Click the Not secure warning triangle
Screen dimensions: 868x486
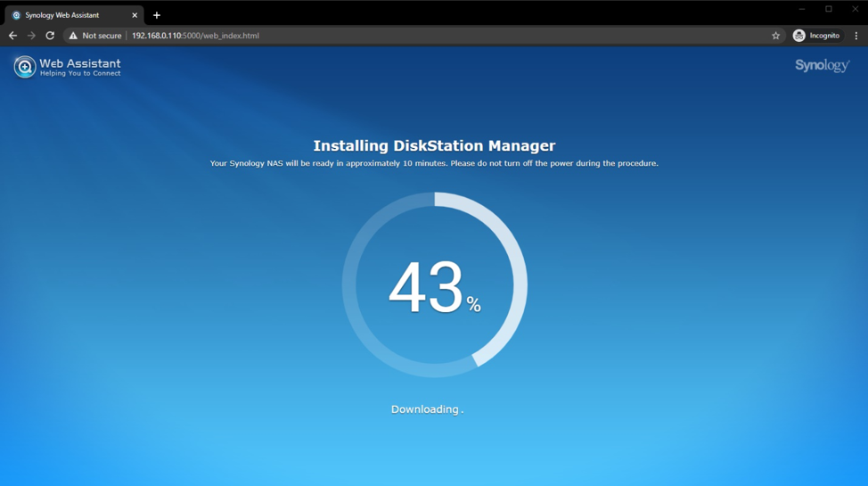pos(73,36)
